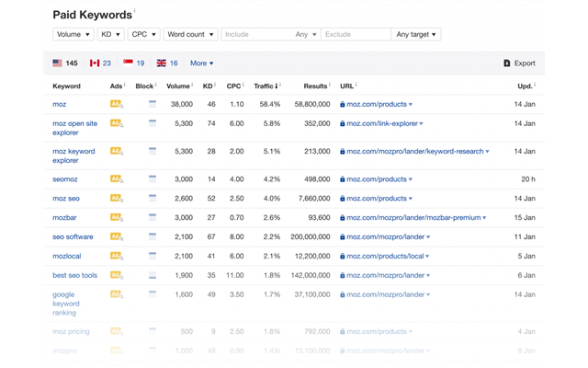Export the paid keywords list
Screen dimensions: 588x368
coord(519,63)
